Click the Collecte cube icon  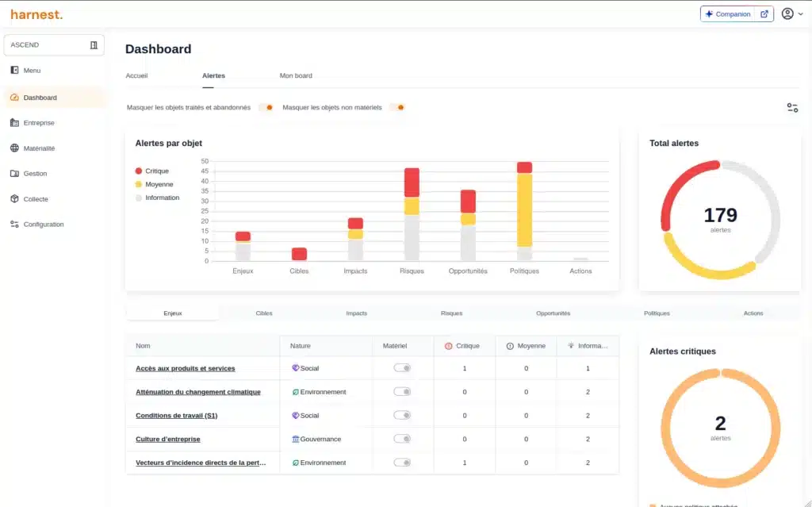coord(14,199)
